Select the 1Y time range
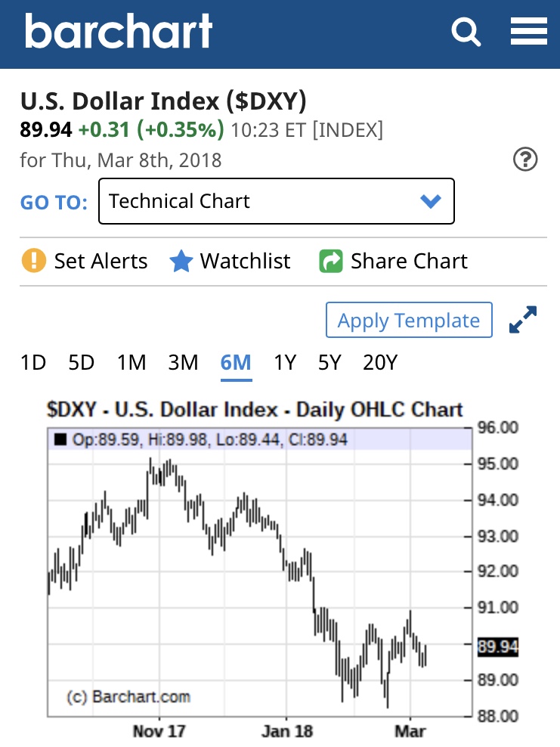 [284, 363]
